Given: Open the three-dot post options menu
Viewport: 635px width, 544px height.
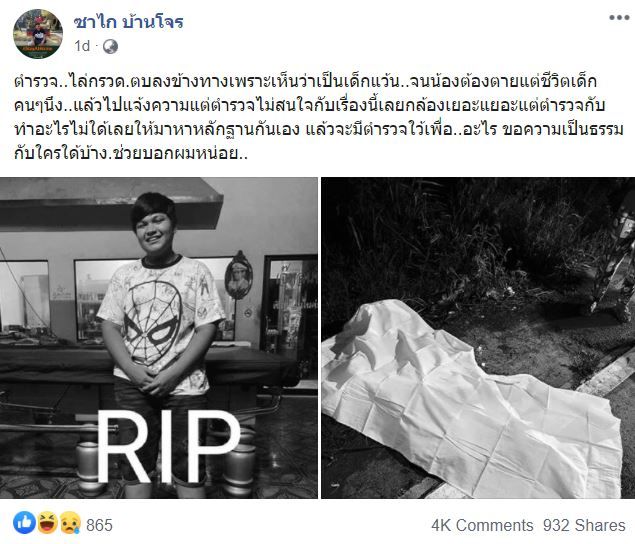Looking at the screenshot, I should coord(619,17).
